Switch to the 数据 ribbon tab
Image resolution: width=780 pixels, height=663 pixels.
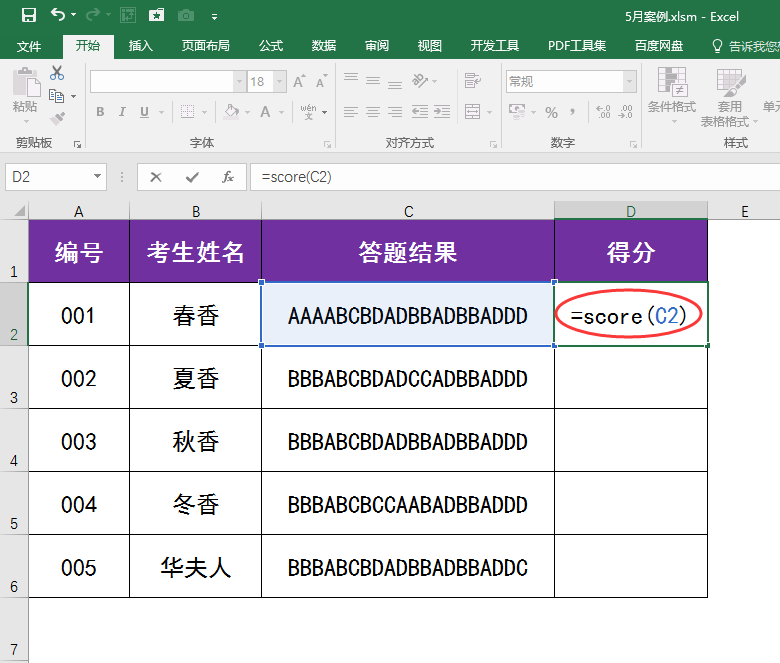(x=324, y=46)
